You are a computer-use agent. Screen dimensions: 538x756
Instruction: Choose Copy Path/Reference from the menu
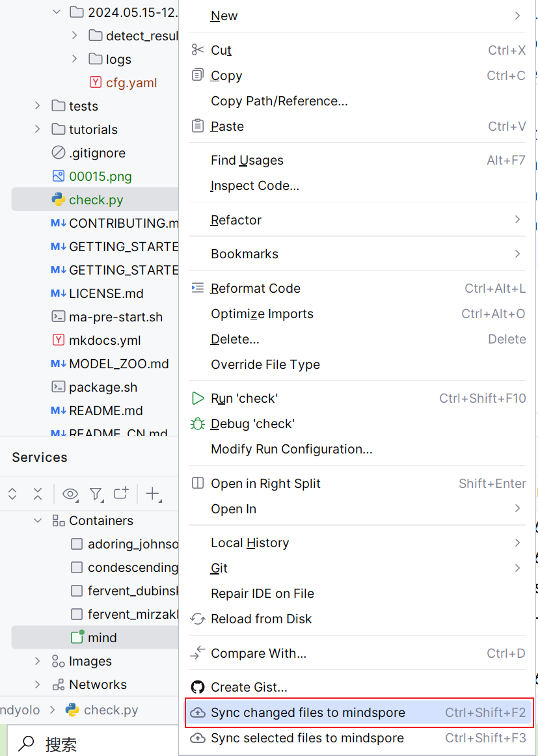pyautogui.click(x=279, y=101)
